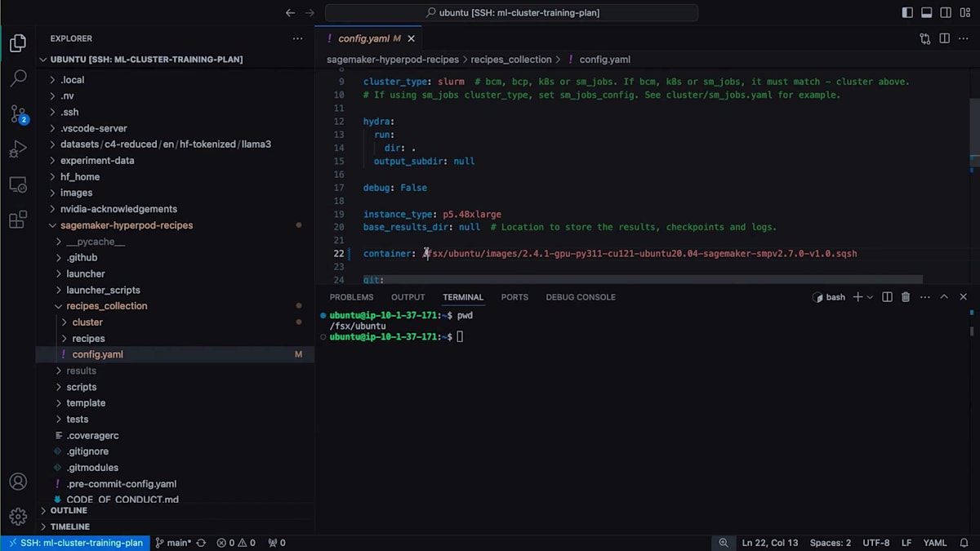Go forward with the navigation arrow
Image resolution: width=980 pixels, height=551 pixels.
pyautogui.click(x=310, y=13)
